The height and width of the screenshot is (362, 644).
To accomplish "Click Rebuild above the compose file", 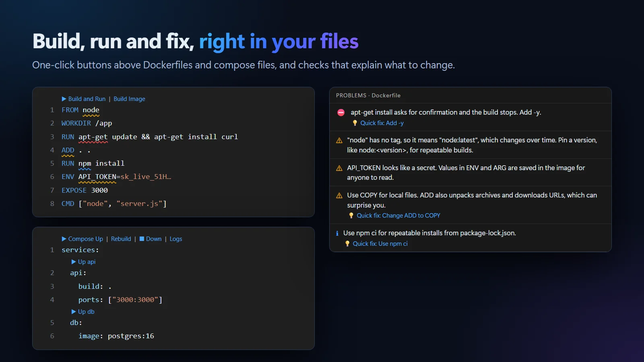I will coord(121,239).
